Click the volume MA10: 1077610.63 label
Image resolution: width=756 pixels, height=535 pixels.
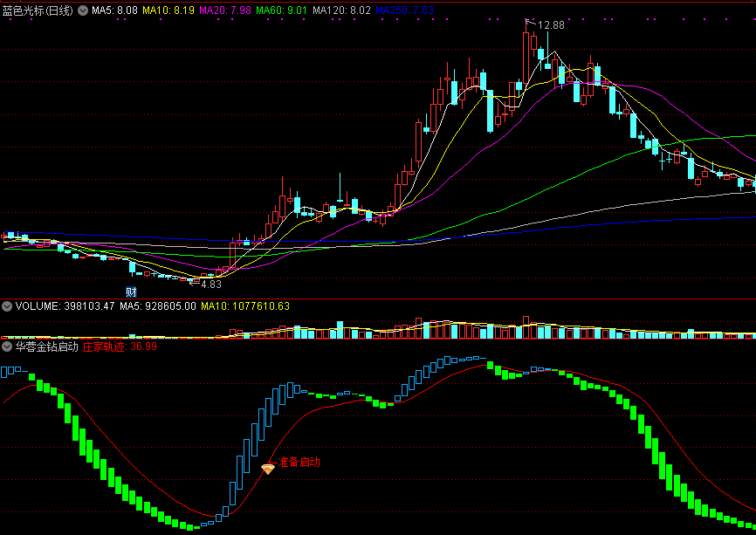[x=245, y=306]
